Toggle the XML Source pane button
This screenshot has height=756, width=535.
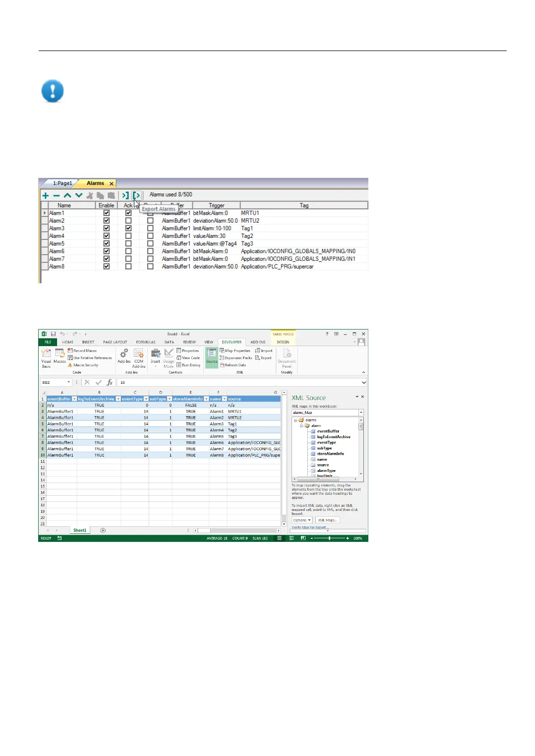point(212,357)
